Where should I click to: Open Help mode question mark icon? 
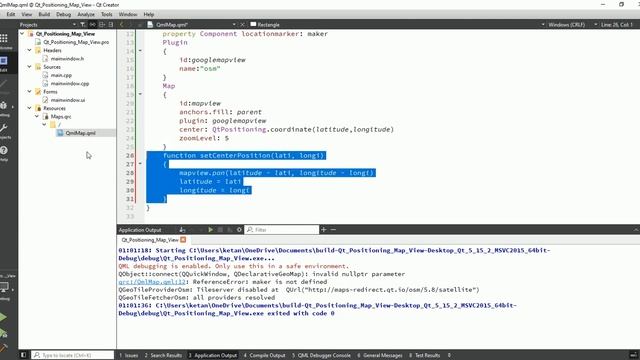[x=4, y=152]
